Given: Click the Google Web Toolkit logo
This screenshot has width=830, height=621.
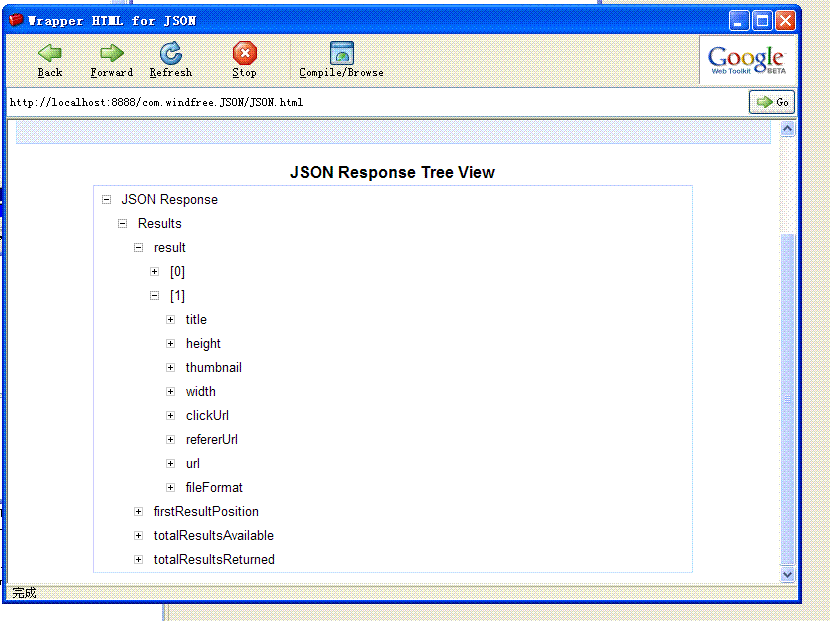Looking at the screenshot, I should (747, 60).
